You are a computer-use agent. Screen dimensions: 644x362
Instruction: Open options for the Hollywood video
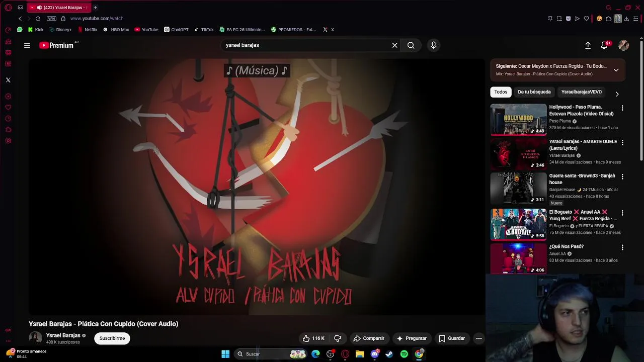[x=622, y=108]
